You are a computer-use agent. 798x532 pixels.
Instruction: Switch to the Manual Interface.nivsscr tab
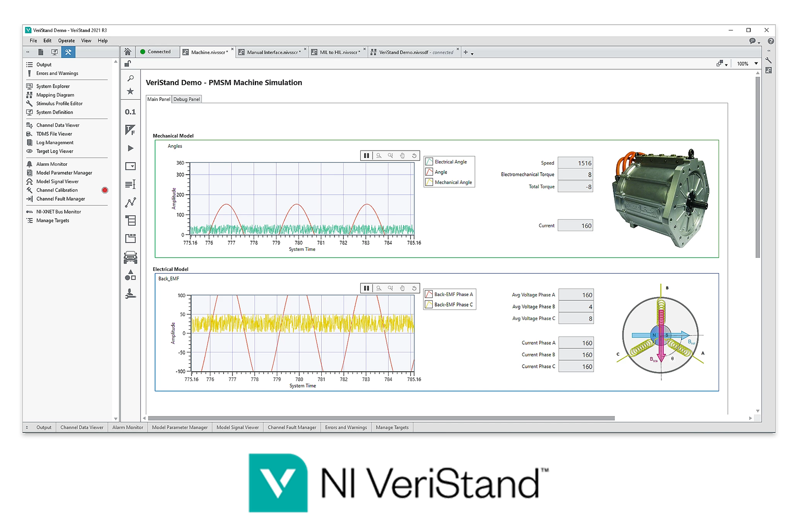coord(273,52)
